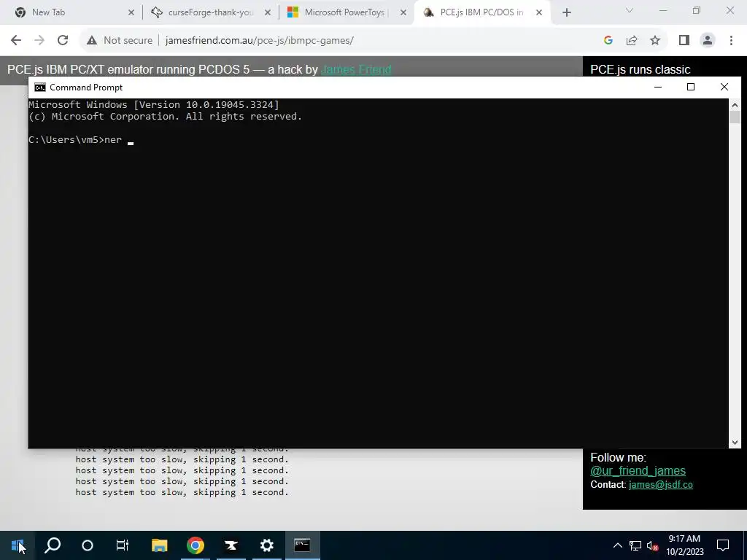Screen dimensions: 747x560
Task: Click the last 'host system too slow' line
Action: coord(182,492)
